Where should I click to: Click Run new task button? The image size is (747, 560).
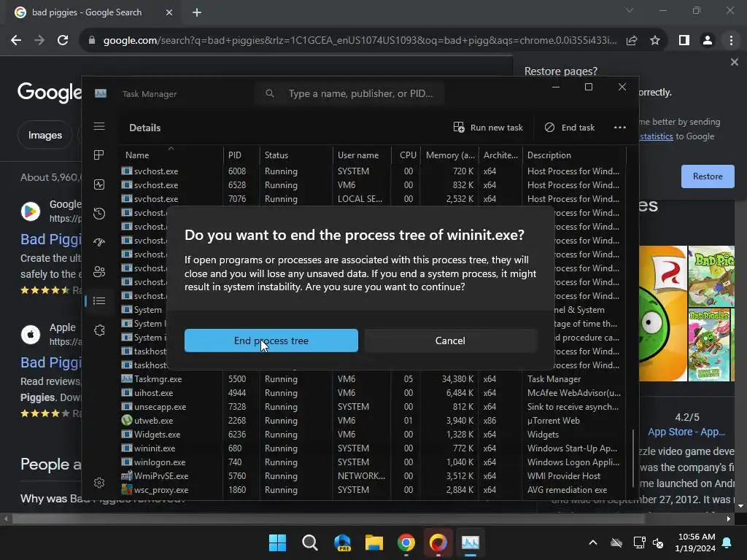click(488, 128)
